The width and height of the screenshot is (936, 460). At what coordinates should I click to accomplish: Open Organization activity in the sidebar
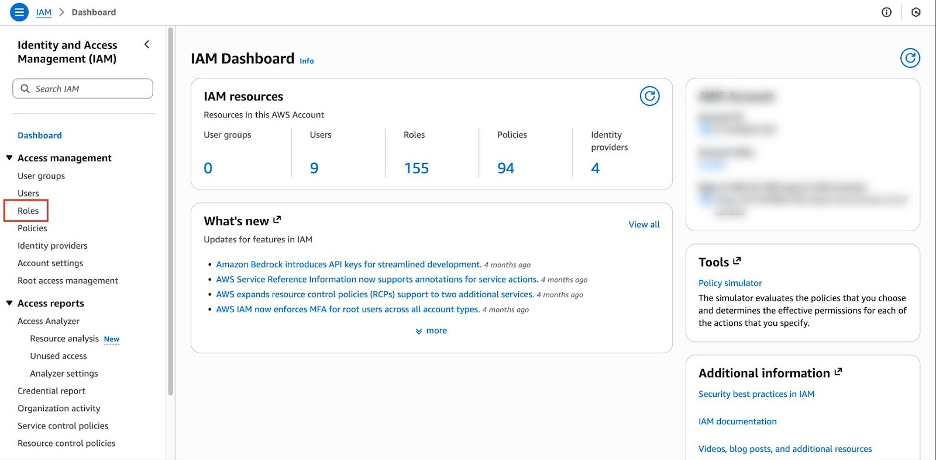pos(59,409)
